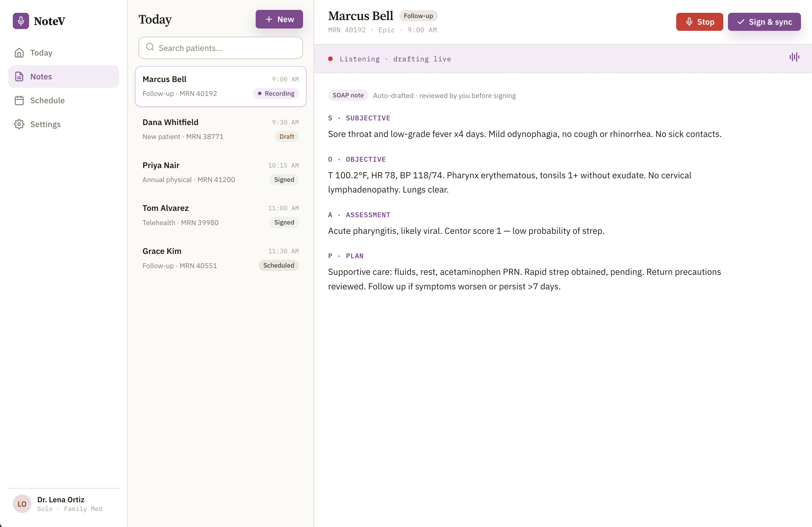This screenshot has width=812, height=527.
Task: Go to Today in the sidebar
Action: 63,53
